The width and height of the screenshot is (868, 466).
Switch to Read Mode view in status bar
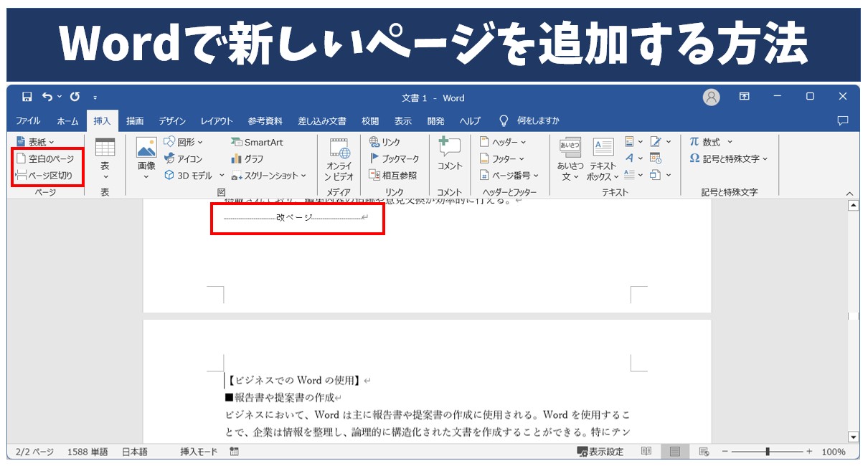[x=646, y=452]
